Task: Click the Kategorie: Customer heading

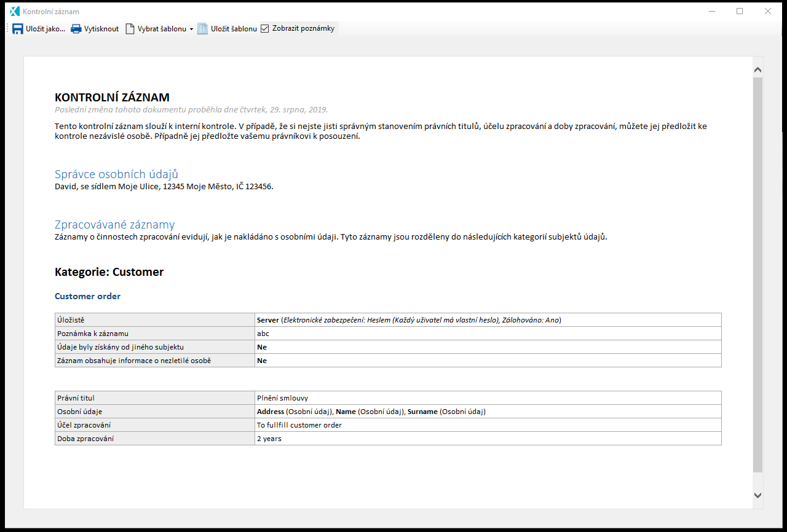Action: coord(109,272)
